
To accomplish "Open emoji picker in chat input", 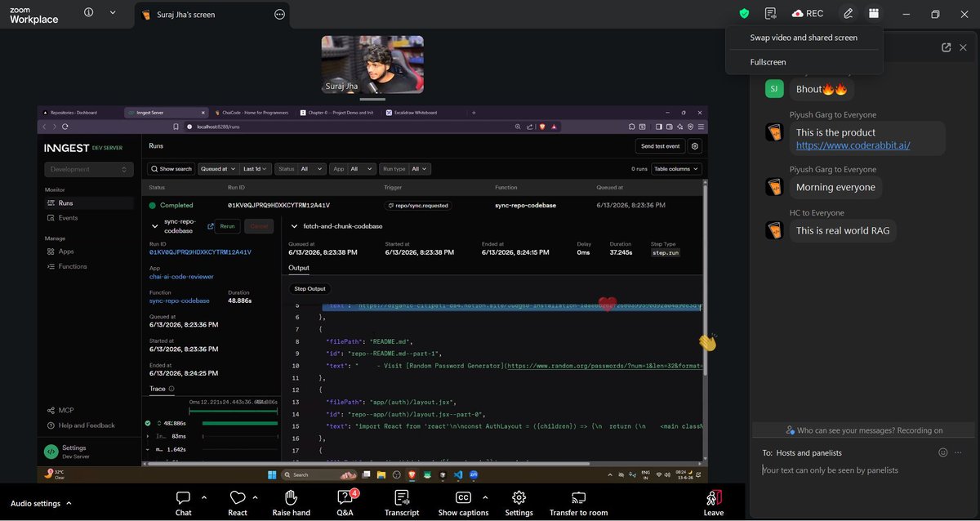I will click(943, 452).
